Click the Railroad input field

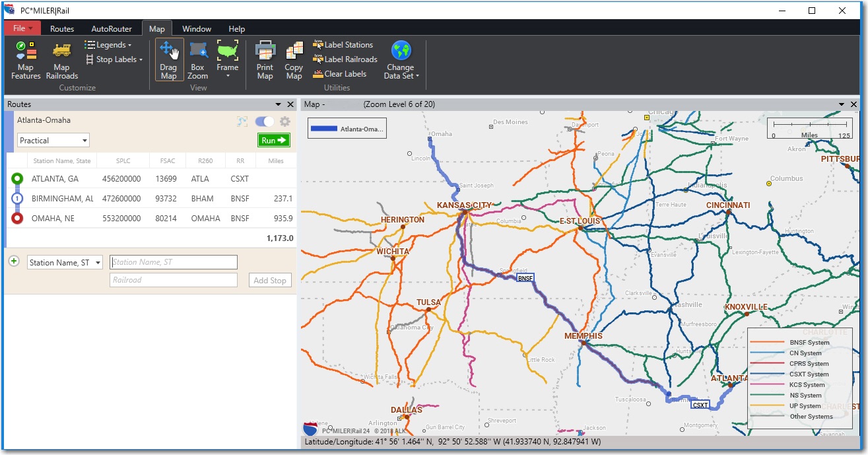(x=174, y=280)
